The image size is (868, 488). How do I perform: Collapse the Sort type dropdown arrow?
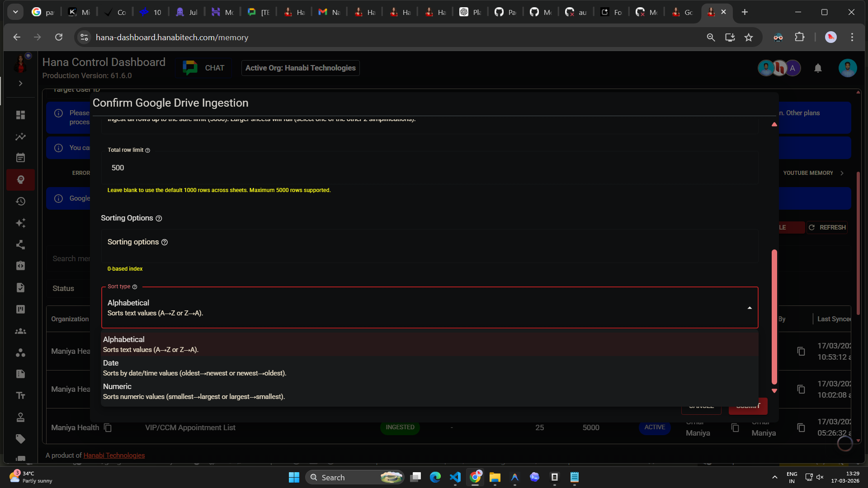[749, 308]
